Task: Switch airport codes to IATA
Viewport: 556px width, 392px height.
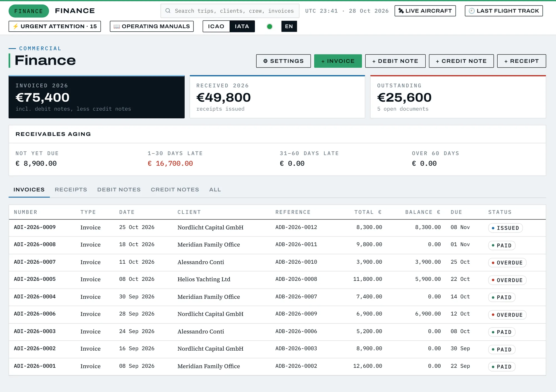Action: (x=242, y=26)
